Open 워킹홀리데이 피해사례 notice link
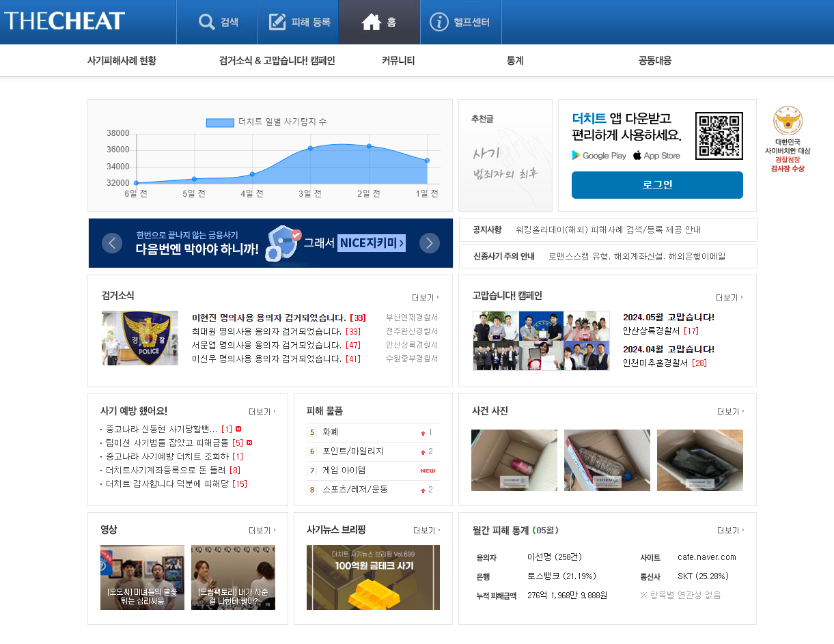 pyautogui.click(x=609, y=229)
